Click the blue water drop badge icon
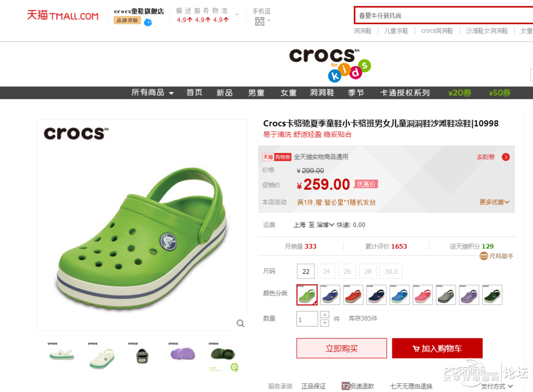This screenshot has width=533, height=392. pos(148,22)
